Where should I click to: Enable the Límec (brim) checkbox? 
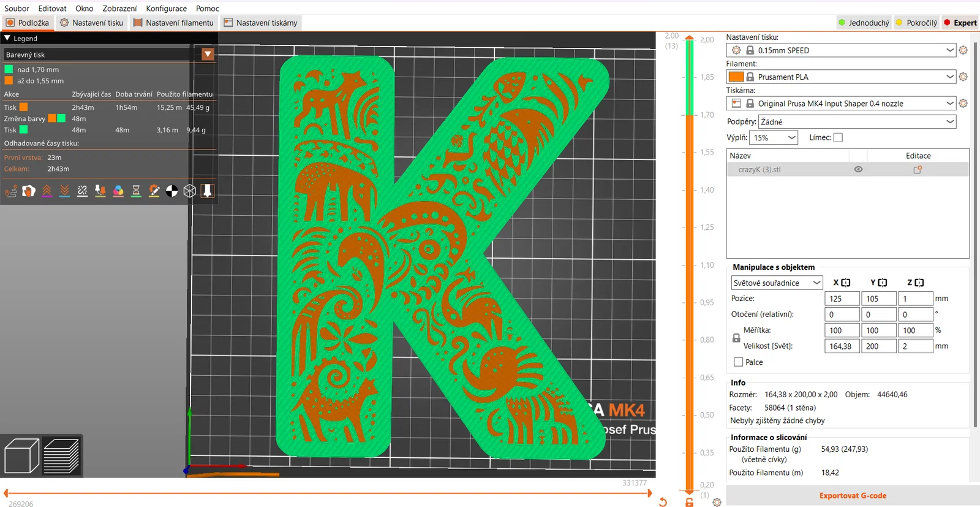pyautogui.click(x=838, y=137)
